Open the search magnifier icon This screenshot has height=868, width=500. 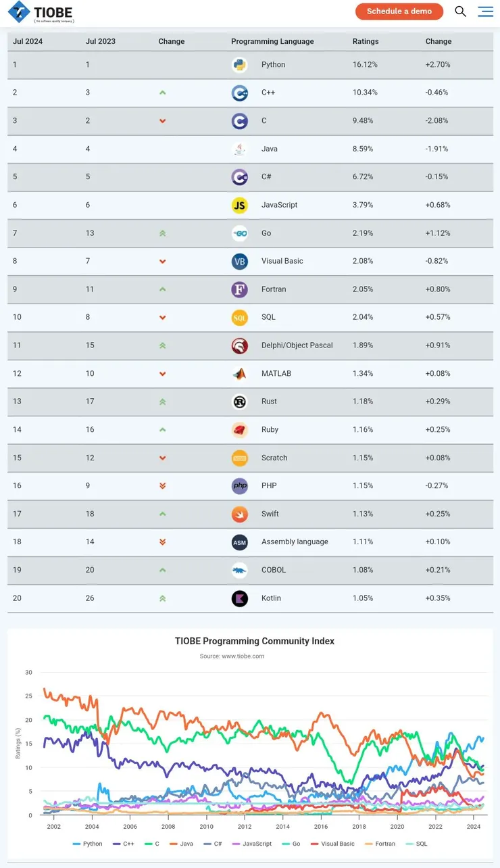(461, 11)
